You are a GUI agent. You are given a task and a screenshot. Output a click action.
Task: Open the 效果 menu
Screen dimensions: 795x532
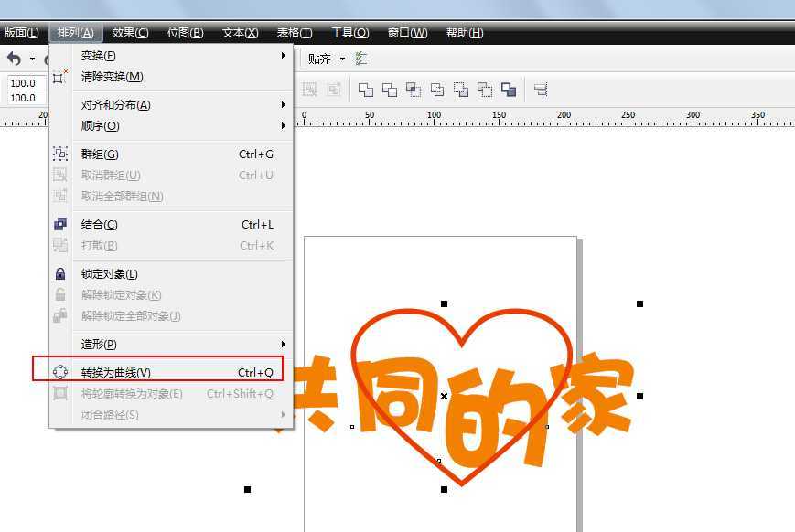(x=128, y=32)
